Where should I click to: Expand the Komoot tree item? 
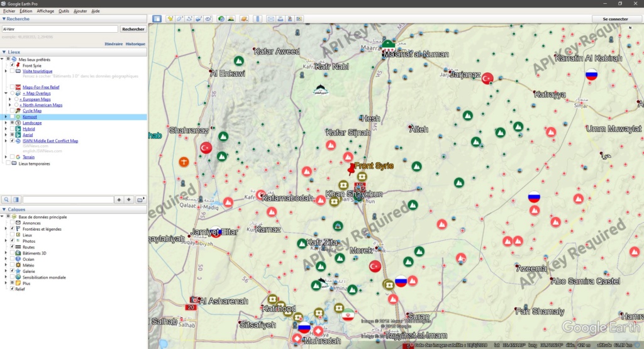6,116
